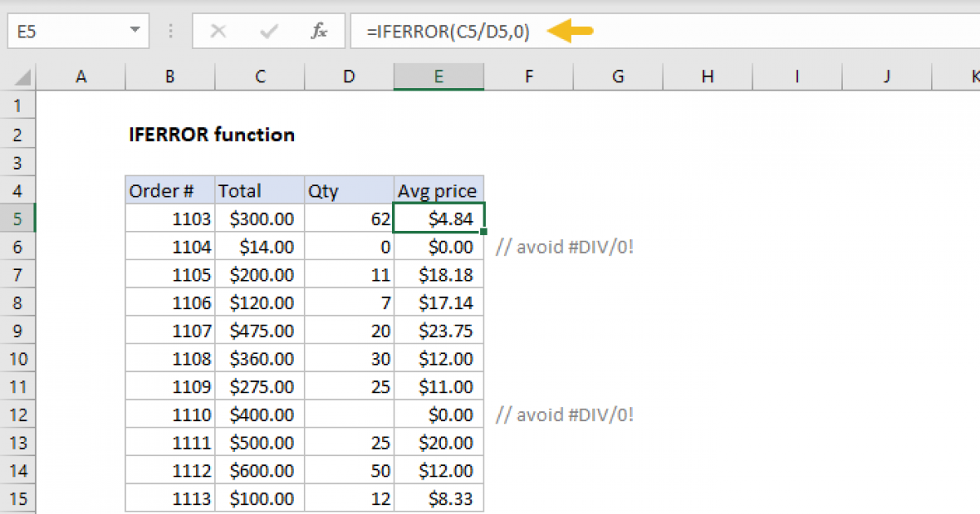This screenshot has height=514, width=980.
Task: Click the Cancel X icon on formula bar
Action: pyautogui.click(x=218, y=31)
